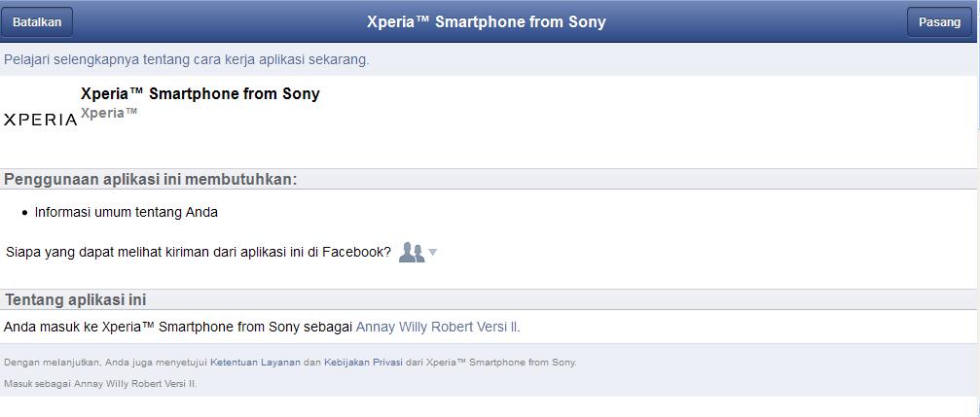This screenshot has width=980, height=417.
Task: Open the Pelajari selengkapnya link
Action: click(186, 59)
